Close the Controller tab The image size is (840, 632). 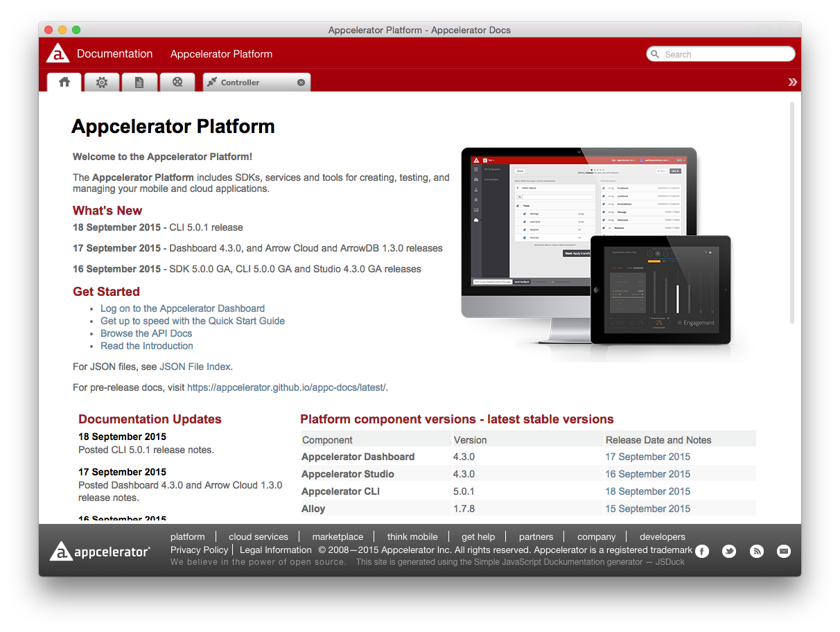(x=301, y=82)
